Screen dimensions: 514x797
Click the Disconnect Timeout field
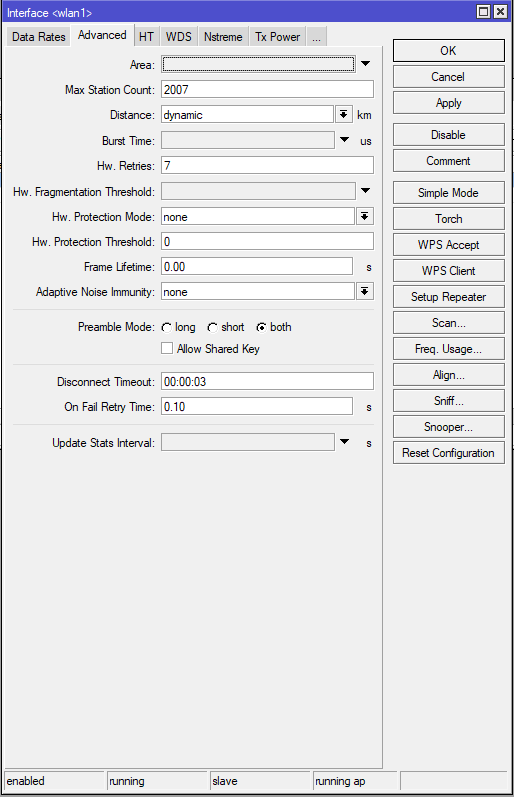pos(267,381)
